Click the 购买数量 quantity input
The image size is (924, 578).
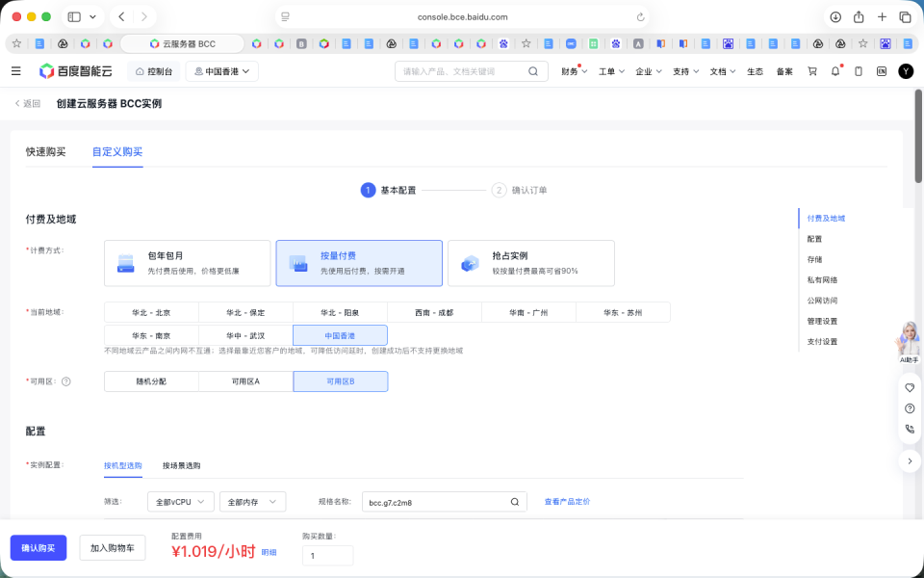[327, 556]
